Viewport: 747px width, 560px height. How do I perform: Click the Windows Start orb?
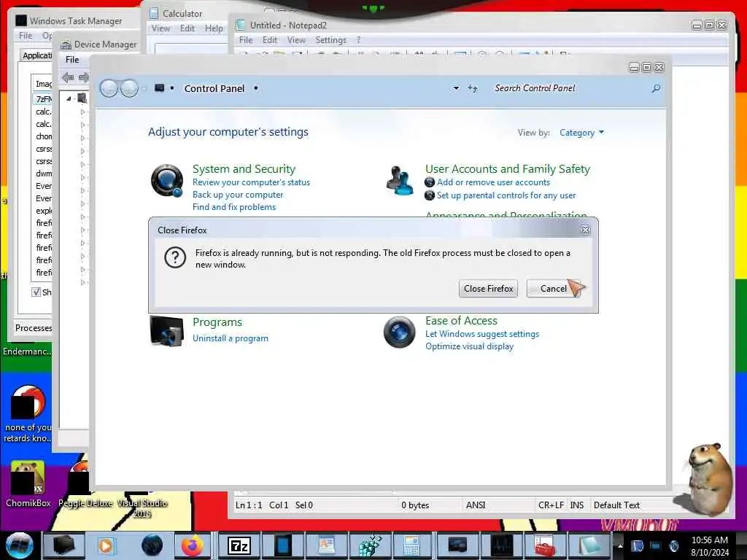[x=19, y=545]
